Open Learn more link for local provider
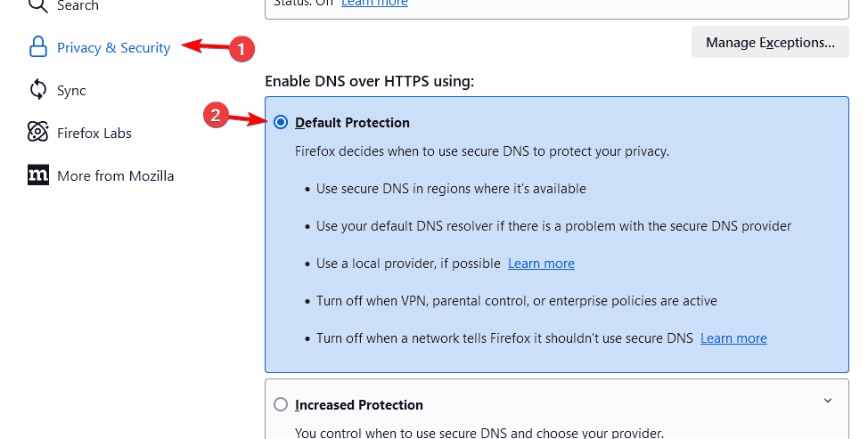This screenshot has width=868, height=439. point(541,264)
